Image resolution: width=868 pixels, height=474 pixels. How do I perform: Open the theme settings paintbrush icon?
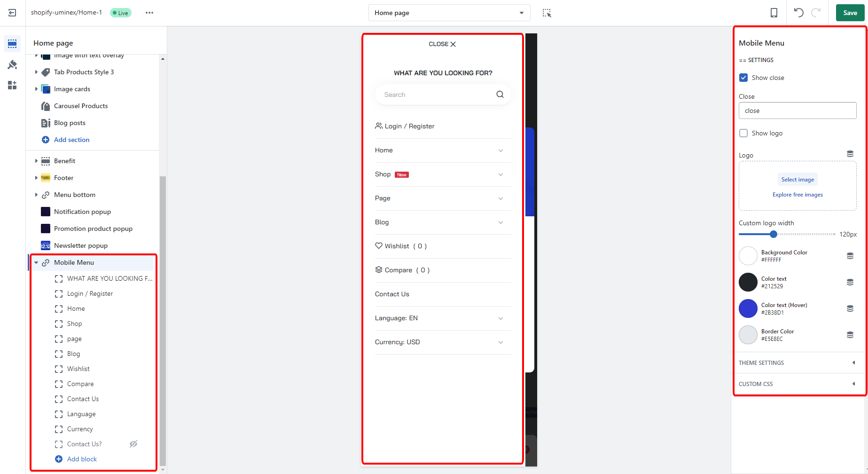[x=12, y=64]
